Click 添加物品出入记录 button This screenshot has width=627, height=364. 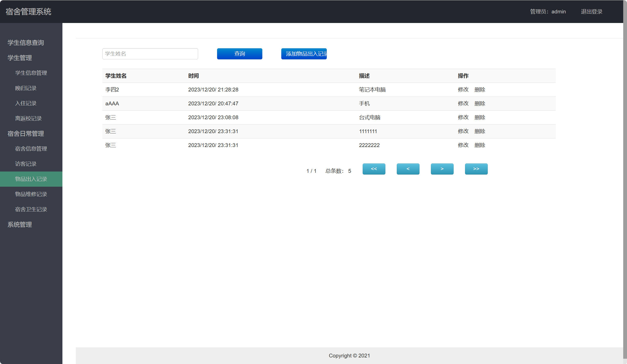(304, 54)
